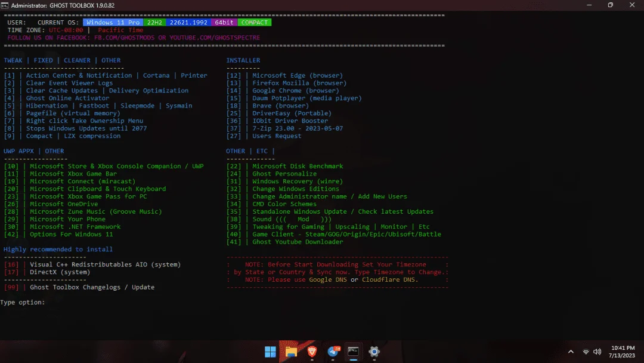Click 'Right click Take Ownership Menu'
The image size is (644, 363).
point(73,121)
